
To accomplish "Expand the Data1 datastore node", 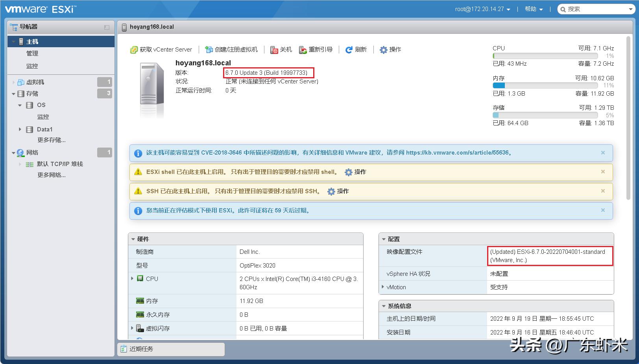I will pos(20,129).
